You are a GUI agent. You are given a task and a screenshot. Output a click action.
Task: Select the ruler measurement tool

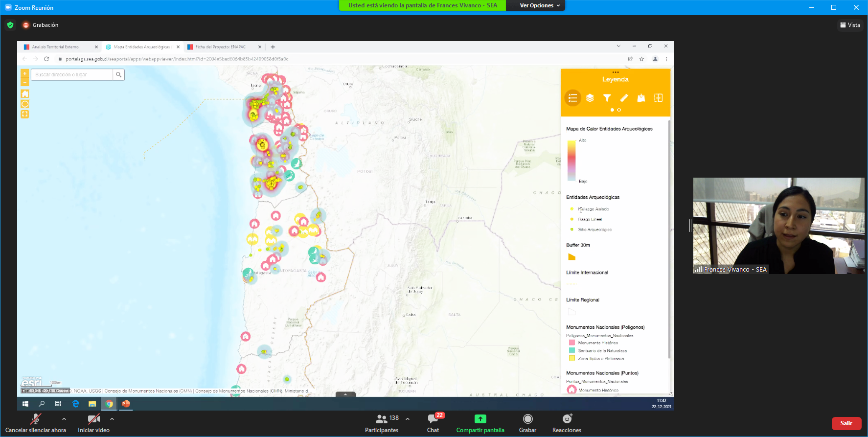tap(624, 98)
